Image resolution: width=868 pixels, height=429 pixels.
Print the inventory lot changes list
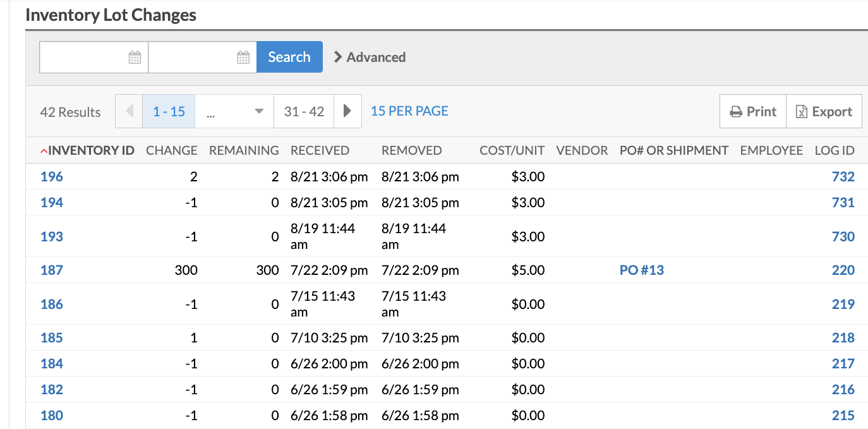point(753,111)
